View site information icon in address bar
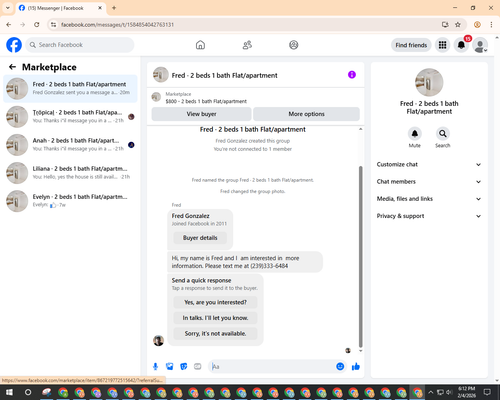Screen dimensions: 500x400 click(x=53, y=25)
